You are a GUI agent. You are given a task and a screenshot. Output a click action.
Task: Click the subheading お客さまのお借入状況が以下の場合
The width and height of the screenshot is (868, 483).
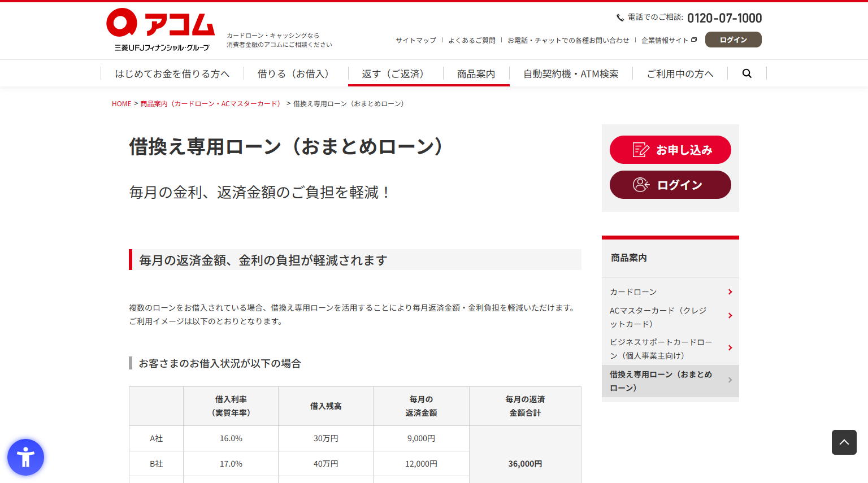(x=220, y=363)
